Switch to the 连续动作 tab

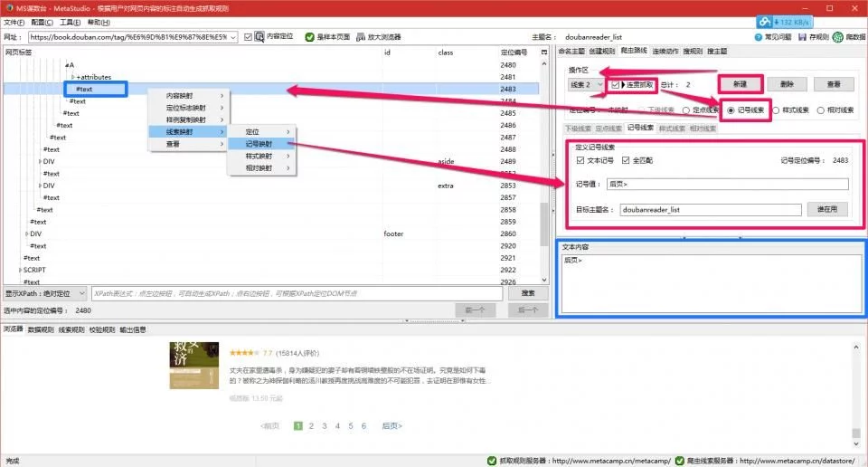pyautogui.click(x=665, y=51)
